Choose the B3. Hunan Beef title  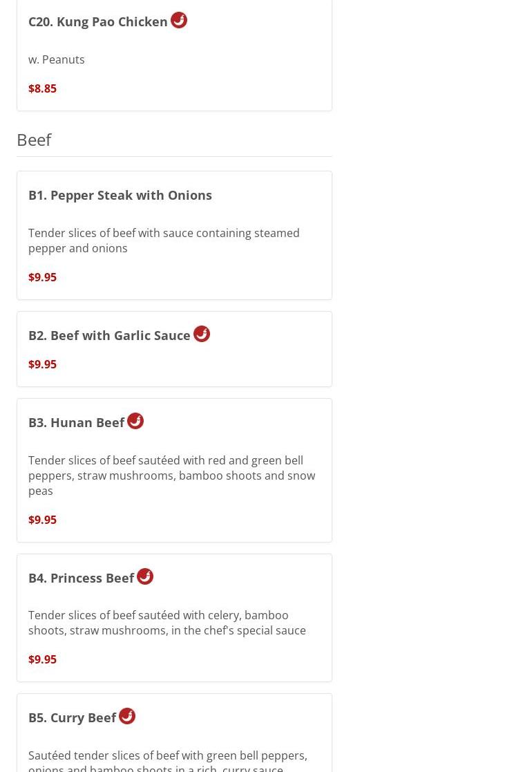[77, 422]
